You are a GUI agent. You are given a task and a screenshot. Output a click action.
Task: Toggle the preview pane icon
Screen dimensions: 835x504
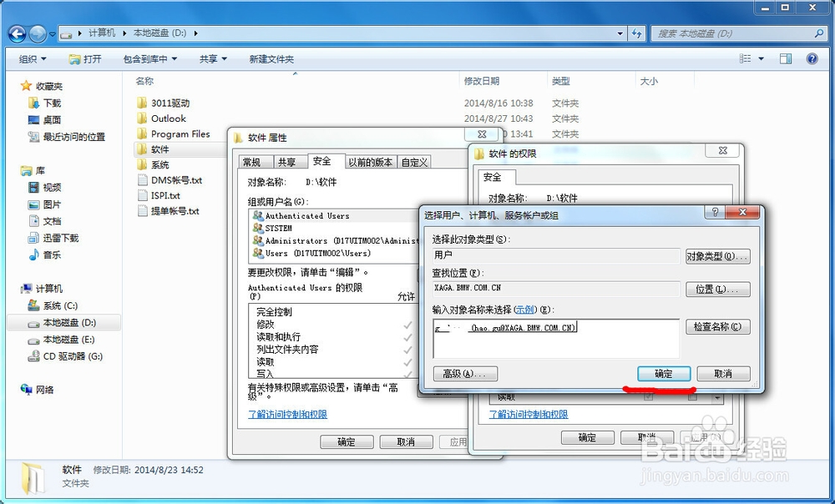785,58
